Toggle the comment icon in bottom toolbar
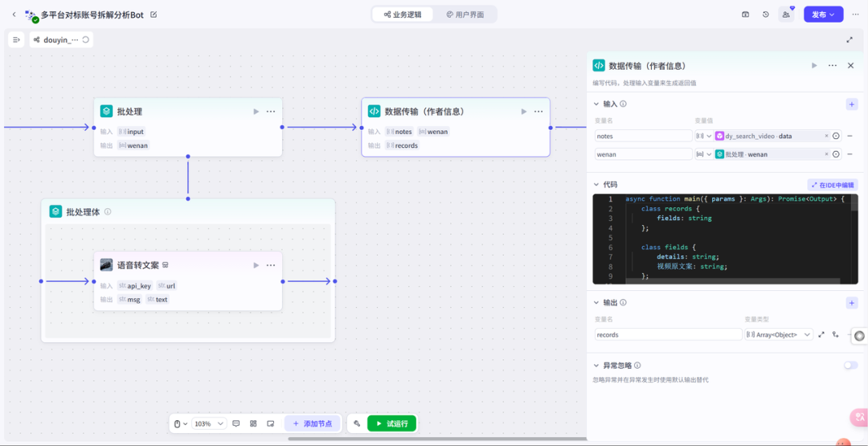 click(236, 423)
